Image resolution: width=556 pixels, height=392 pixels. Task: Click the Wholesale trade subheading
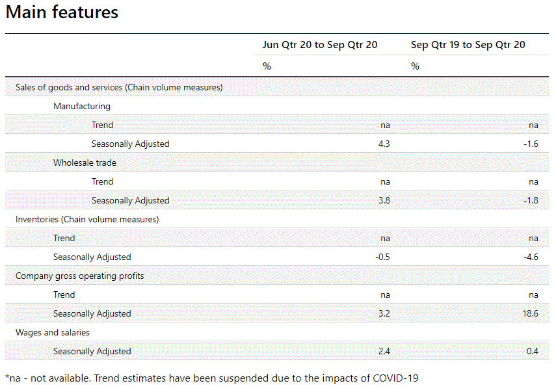pos(85,163)
